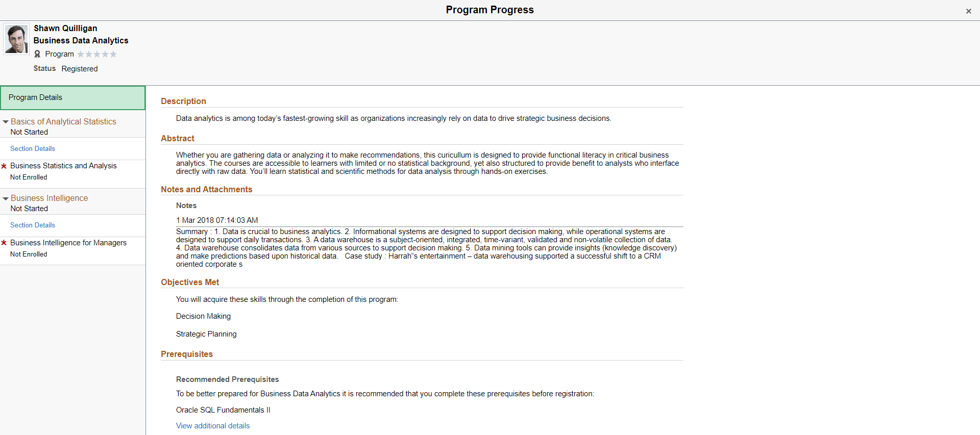980x435 pixels.
Task: Click the red asterisk beside Business Statistics and Analysis
Action: (x=5, y=165)
